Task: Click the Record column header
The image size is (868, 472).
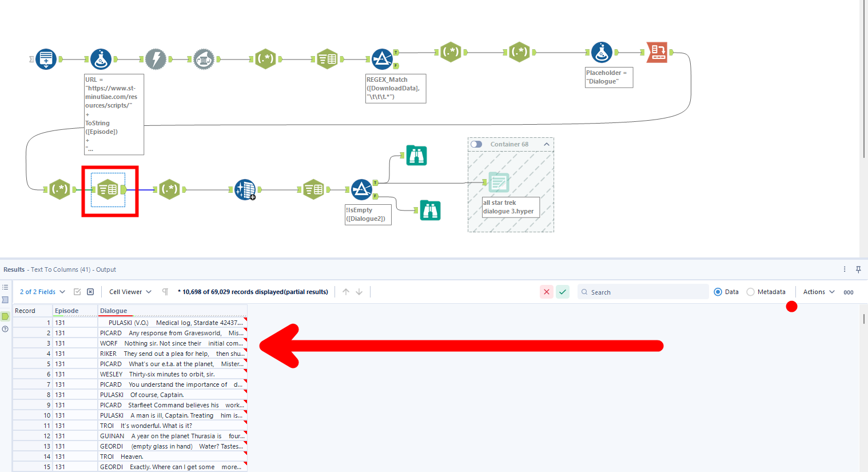Action: [x=33, y=311]
